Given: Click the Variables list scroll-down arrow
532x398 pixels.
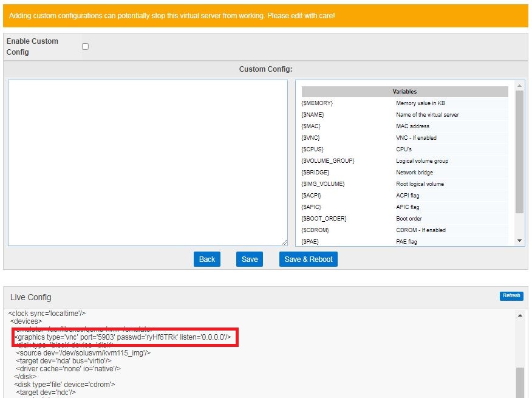Looking at the screenshot, I should pos(519,241).
